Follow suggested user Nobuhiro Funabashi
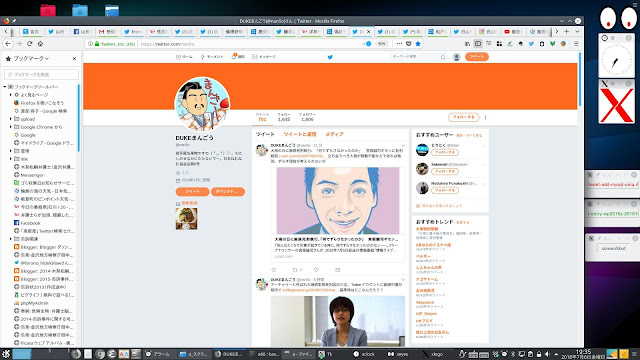The height and width of the screenshot is (360, 640). coord(444,191)
